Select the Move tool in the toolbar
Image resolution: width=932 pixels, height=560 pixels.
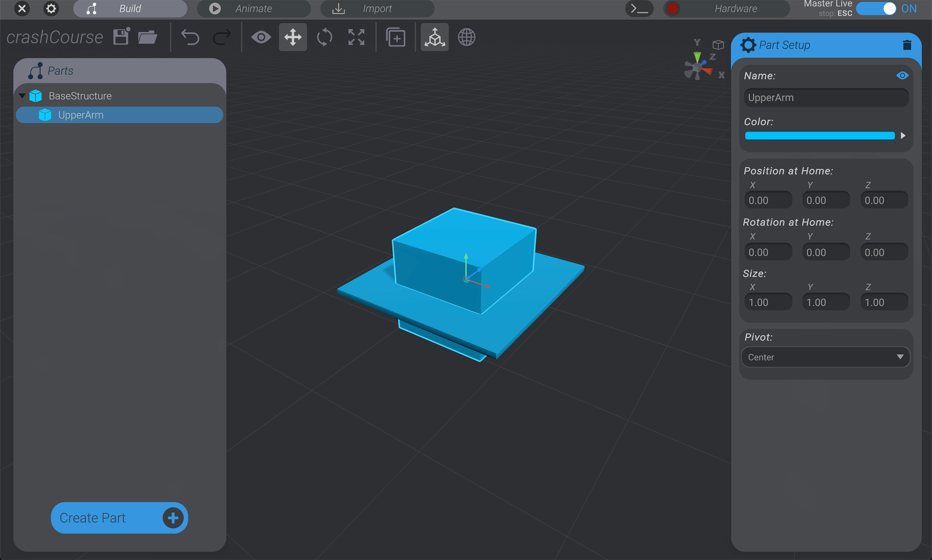(x=292, y=37)
